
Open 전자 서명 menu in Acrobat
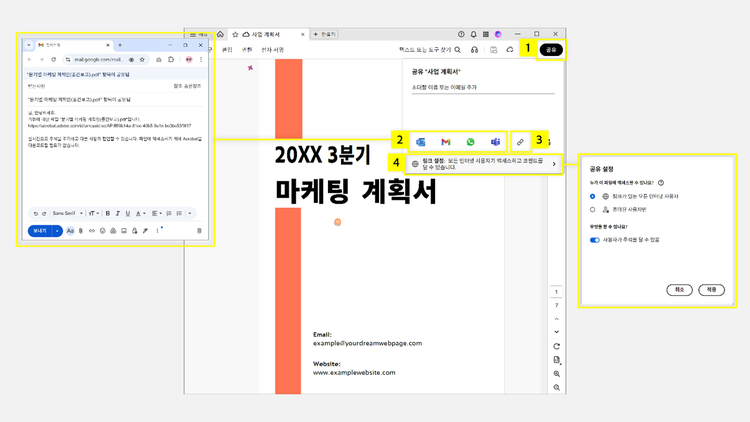(x=273, y=50)
